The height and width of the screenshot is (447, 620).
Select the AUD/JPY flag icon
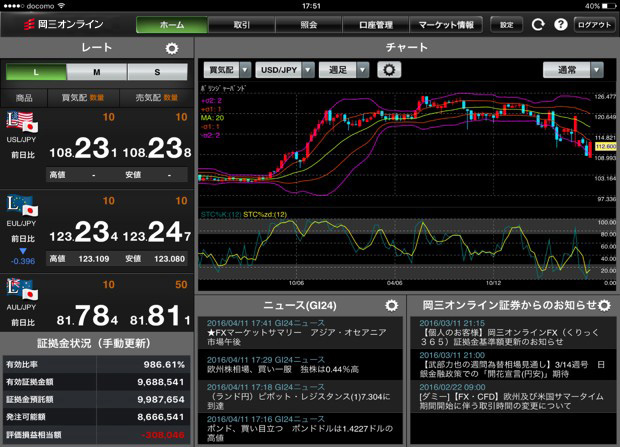(22, 289)
